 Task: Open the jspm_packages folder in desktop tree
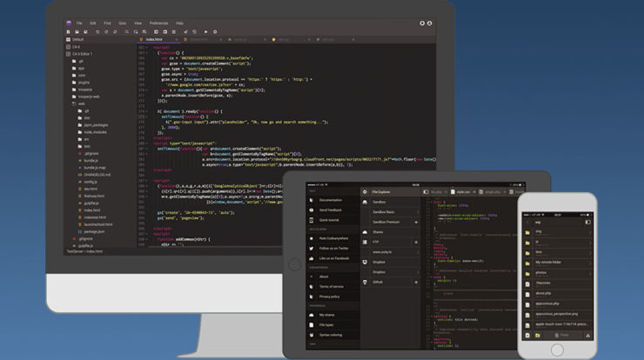click(x=96, y=125)
